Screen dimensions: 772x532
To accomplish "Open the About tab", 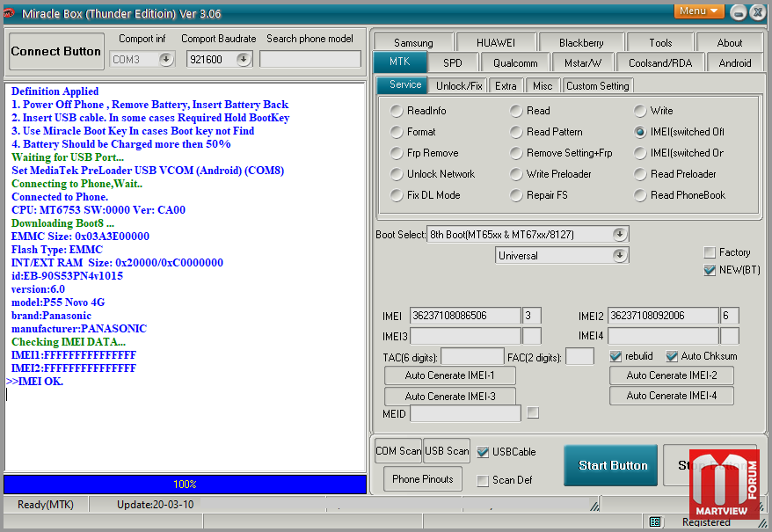I will (729, 43).
